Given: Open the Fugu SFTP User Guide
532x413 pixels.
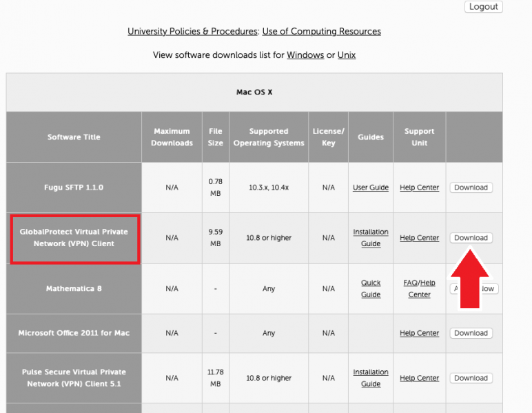Looking at the screenshot, I should pyautogui.click(x=371, y=188).
